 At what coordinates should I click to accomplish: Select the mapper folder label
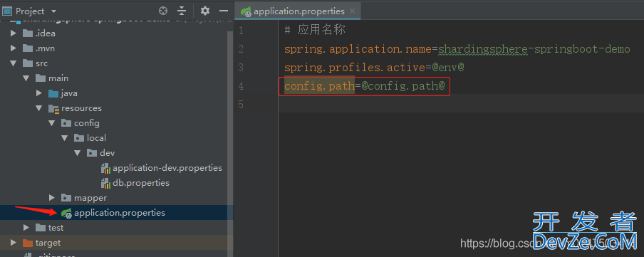90,198
